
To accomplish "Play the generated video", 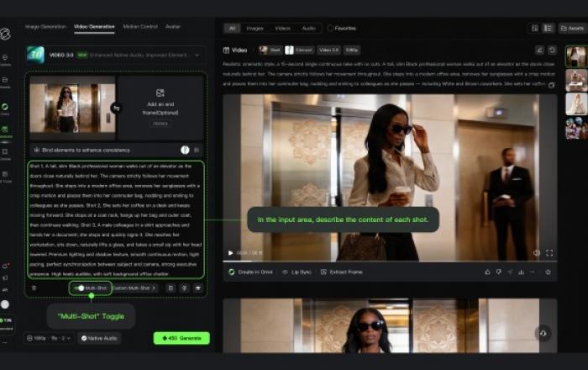I will (231, 252).
